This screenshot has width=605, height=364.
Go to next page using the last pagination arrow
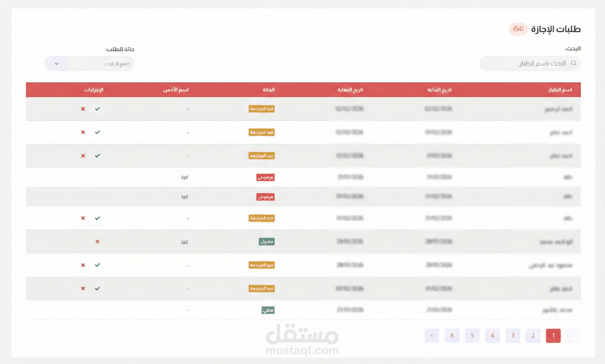tap(432, 336)
